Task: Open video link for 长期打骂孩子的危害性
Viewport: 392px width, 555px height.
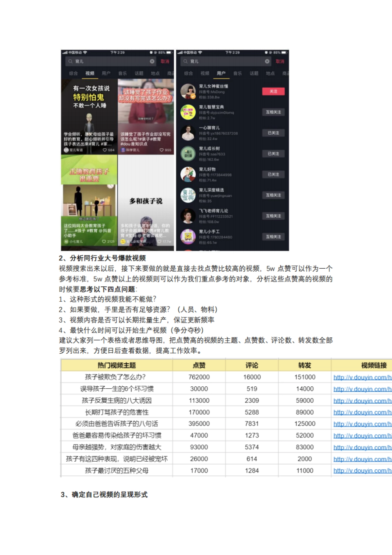Action: (362, 412)
